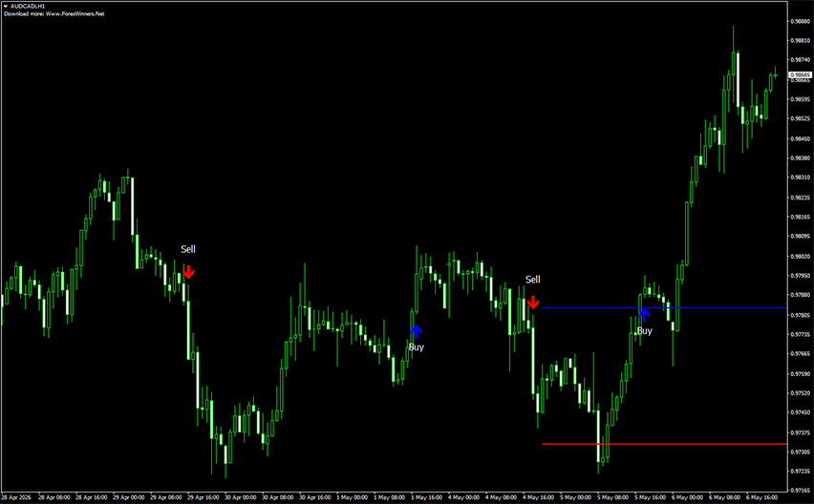814x504 pixels.
Task: Click price scale value 0.97450
Action: [801, 412]
